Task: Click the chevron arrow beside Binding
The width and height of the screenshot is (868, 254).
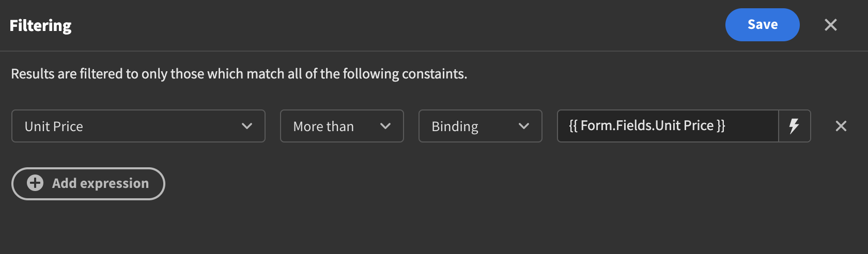Action: (x=524, y=126)
